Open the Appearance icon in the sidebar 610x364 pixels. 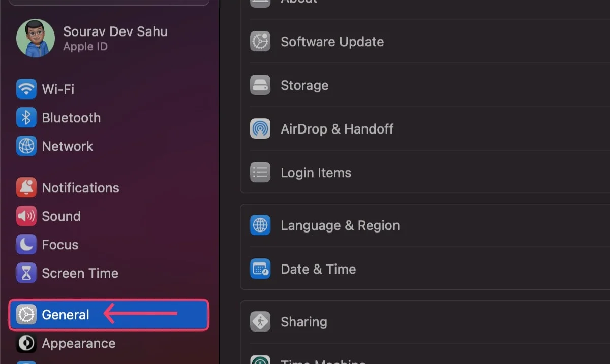(x=26, y=343)
